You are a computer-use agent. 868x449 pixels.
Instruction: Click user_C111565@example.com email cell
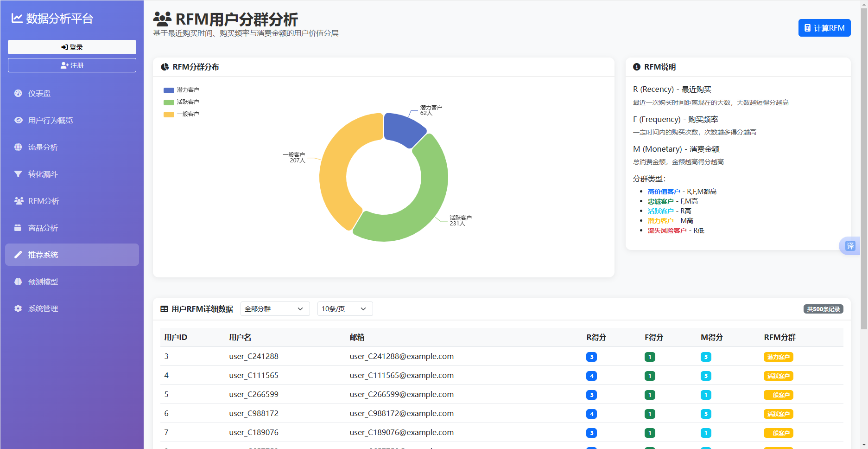(402, 375)
